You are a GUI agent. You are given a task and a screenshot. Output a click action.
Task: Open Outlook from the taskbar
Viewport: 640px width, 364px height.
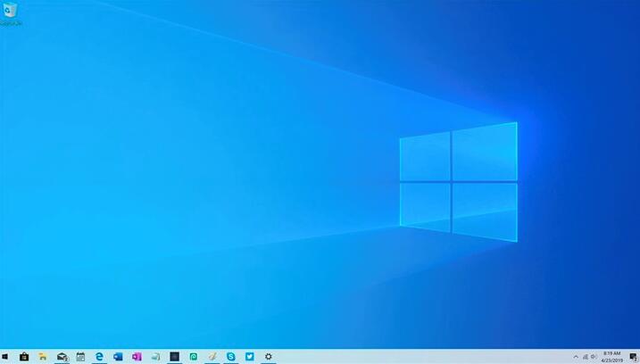click(118, 357)
